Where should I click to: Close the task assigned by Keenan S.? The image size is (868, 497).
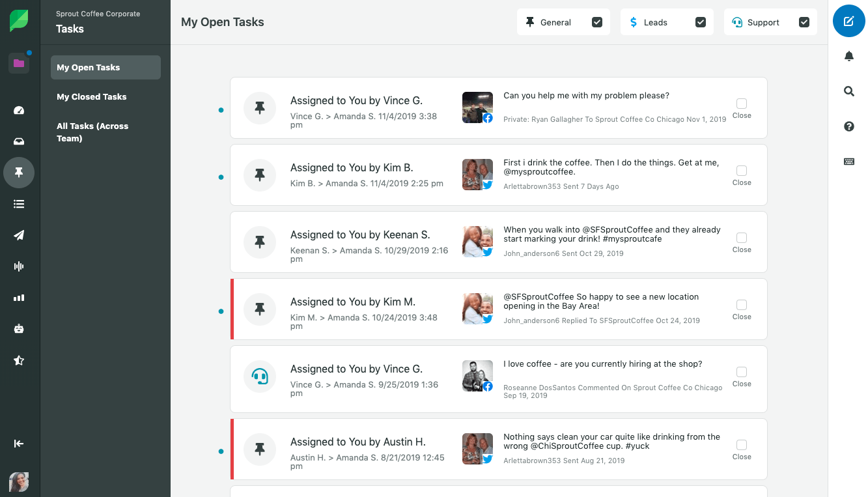tap(742, 238)
